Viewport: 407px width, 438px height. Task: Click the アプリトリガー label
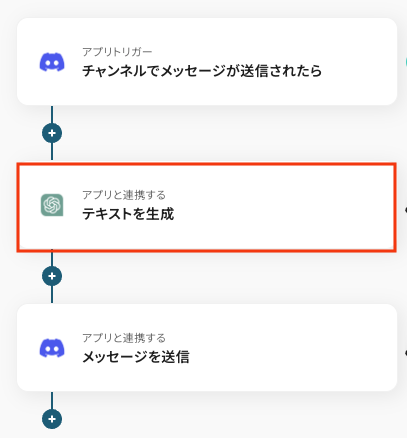tap(117, 52)
